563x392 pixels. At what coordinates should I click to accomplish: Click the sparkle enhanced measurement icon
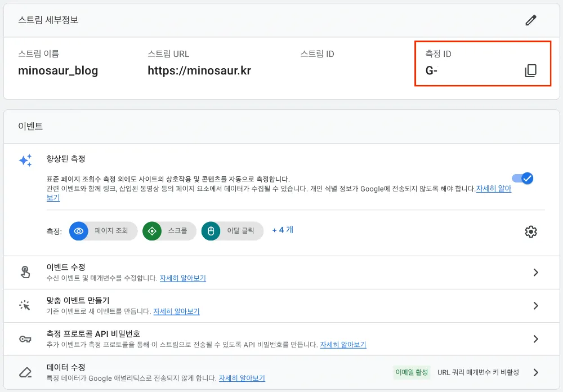(x=25, y=161)
